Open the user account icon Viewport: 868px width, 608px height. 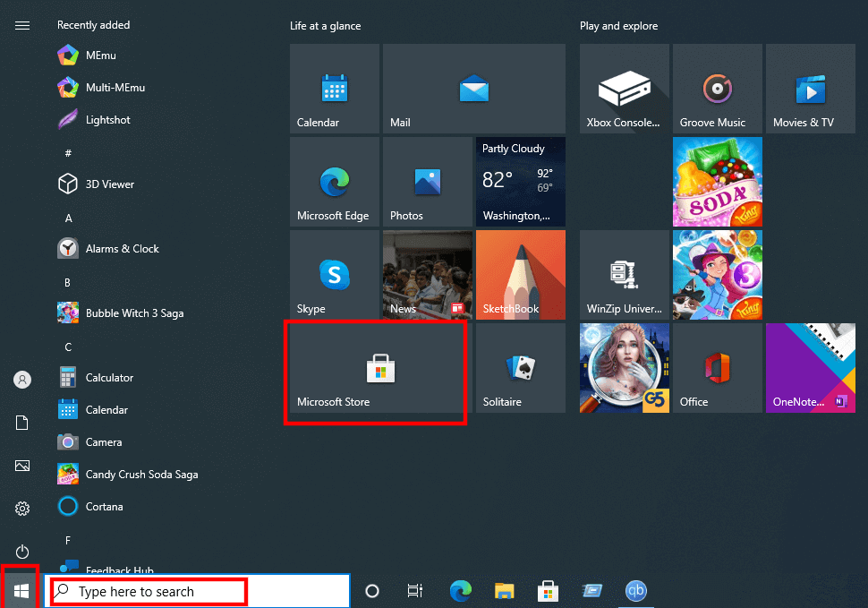22,380
